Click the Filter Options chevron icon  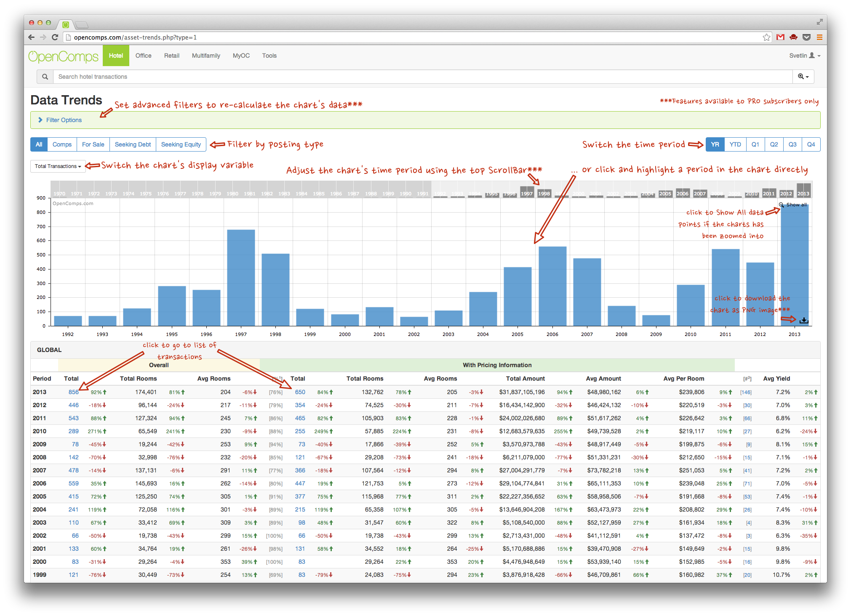(41, 120)
